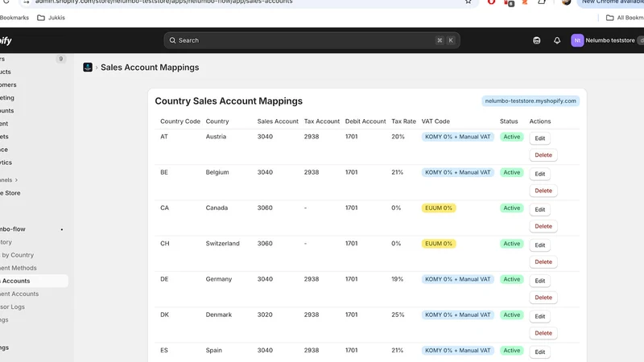Image resolution: width=644 pixels, height=362 pixels.
Task: Click the nelumbo-teststore.myshopify.com badge
Action: point(530,101)
